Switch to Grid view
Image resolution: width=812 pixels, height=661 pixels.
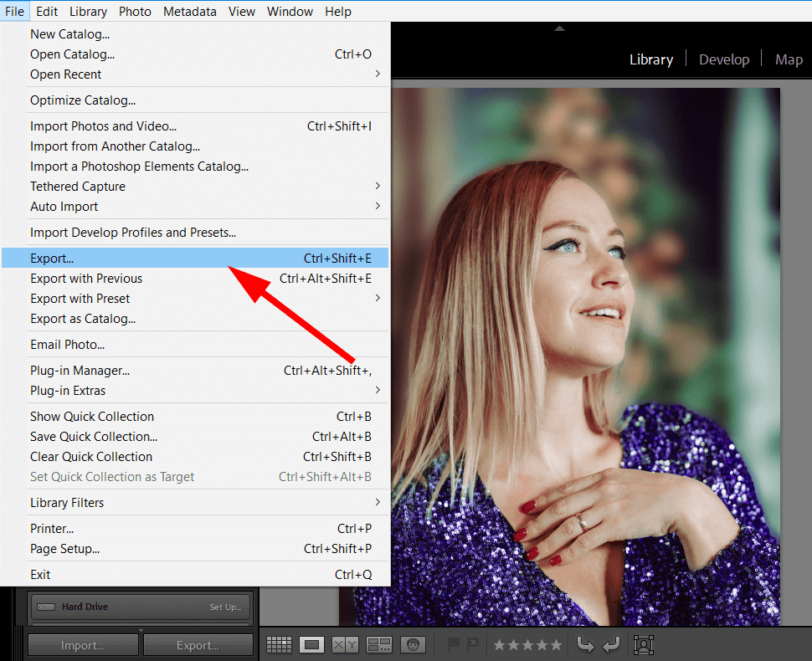pos(279,644)
